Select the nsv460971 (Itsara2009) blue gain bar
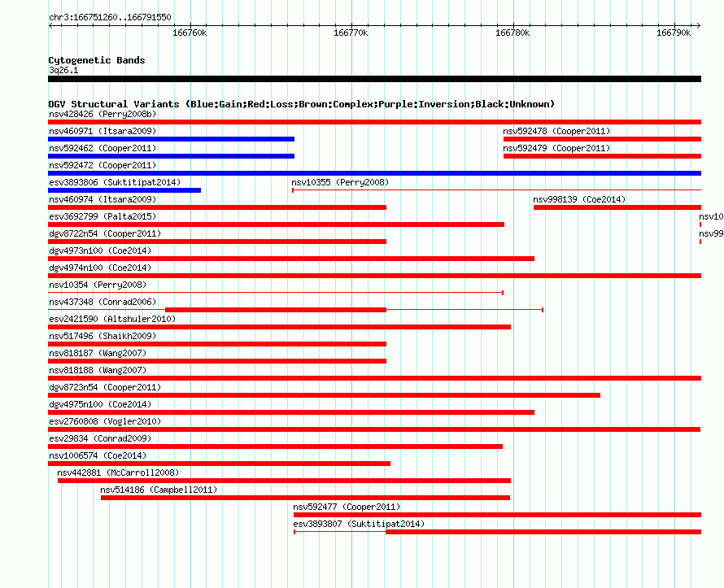Viewport: 724px width, 588px height. tap(172, 139)
